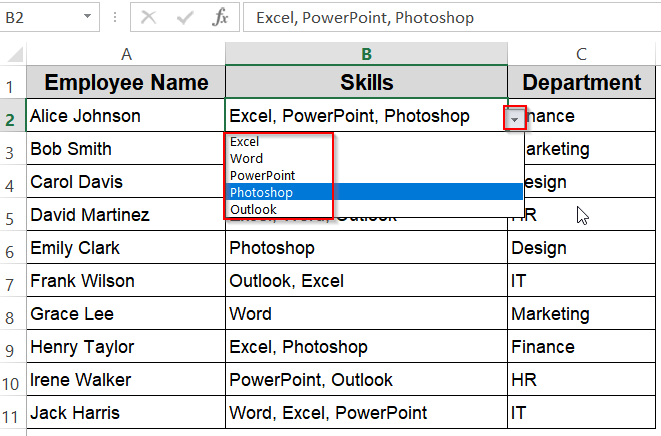Select Outlook in the dropdown list
Screen dimensions: 661x436
[x=252, y=209]
